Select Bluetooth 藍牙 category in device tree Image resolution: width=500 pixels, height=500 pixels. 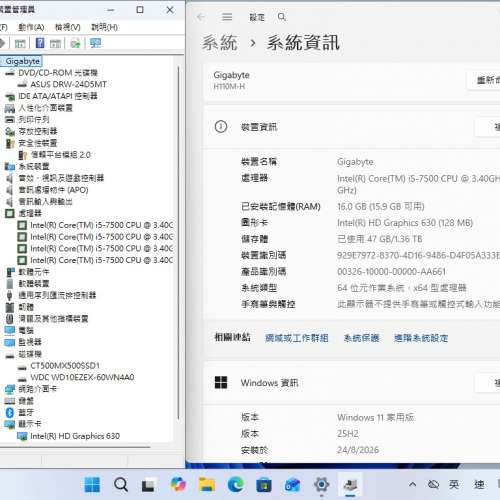click(x=26, y=412)
